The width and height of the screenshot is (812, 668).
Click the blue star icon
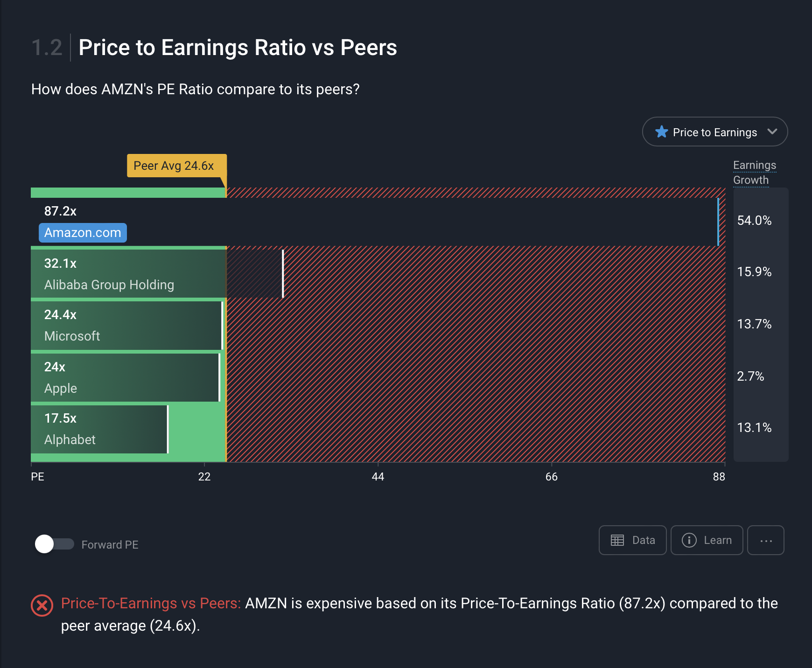tap(661, 132)
